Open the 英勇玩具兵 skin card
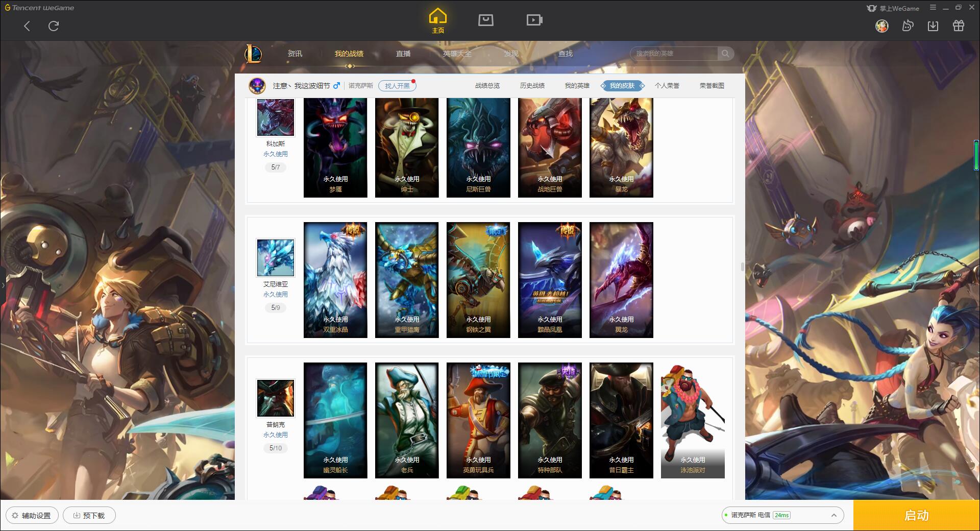 pos(478,420)
